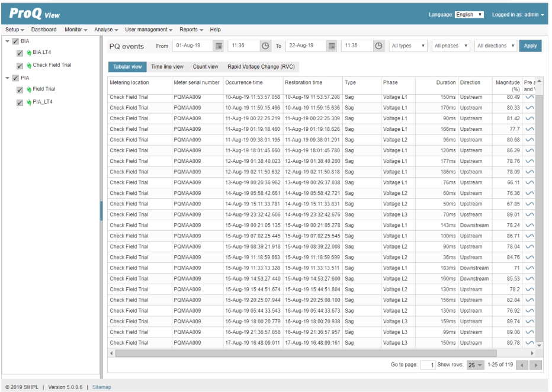Screen dimensions: 552x392
Task: Go to next page arrow in pager
Action: (x=536, y=365)
